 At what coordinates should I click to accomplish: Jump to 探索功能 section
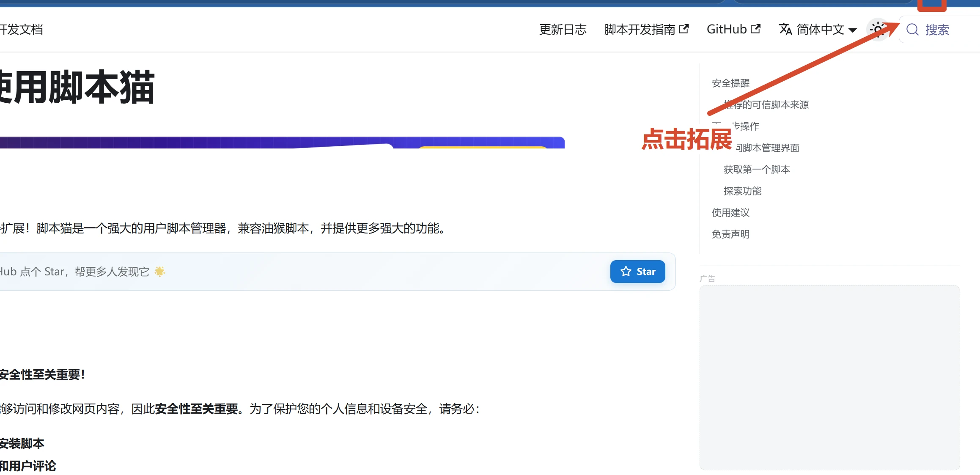point(742,191)
